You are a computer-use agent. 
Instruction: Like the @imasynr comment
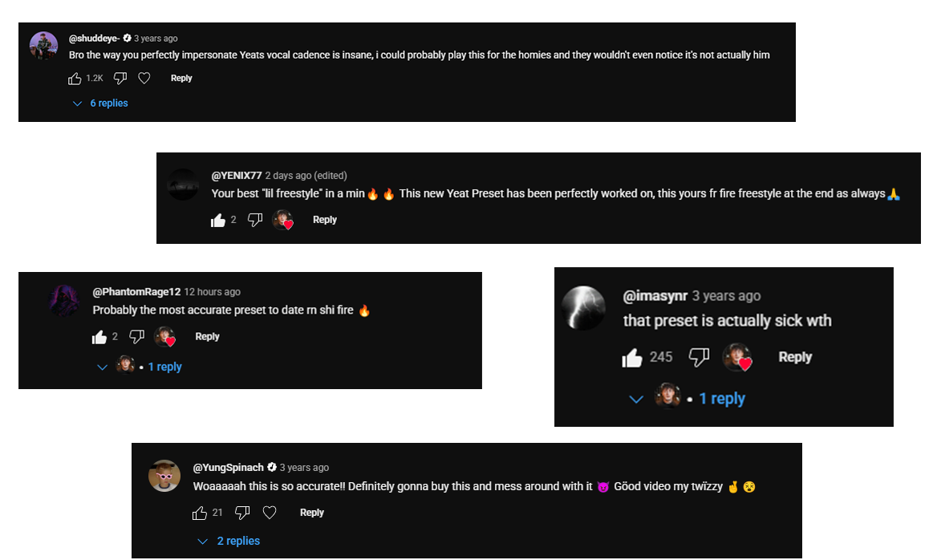633,358
